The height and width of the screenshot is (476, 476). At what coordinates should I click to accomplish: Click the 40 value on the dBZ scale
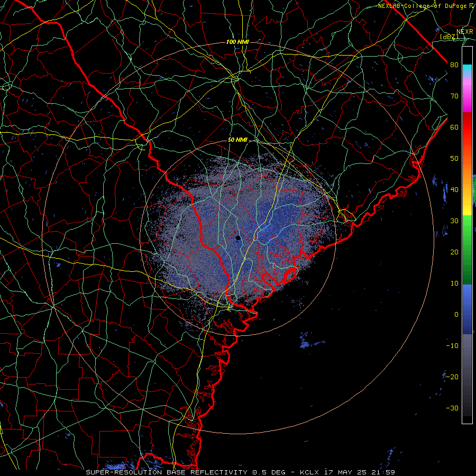coord(454,190)
